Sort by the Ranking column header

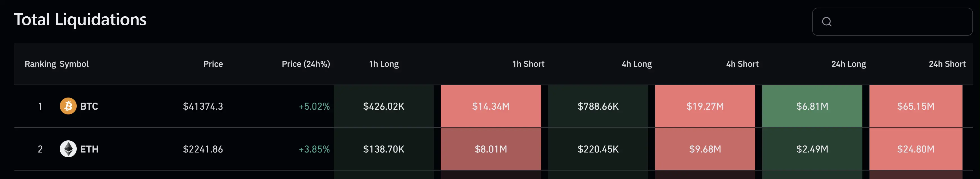tap(40, 64)
